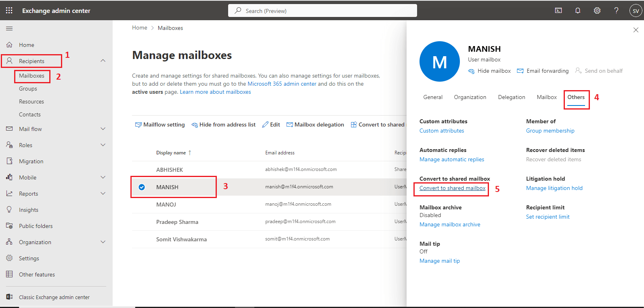Open the app launcher waffle icon

(9, 11)
